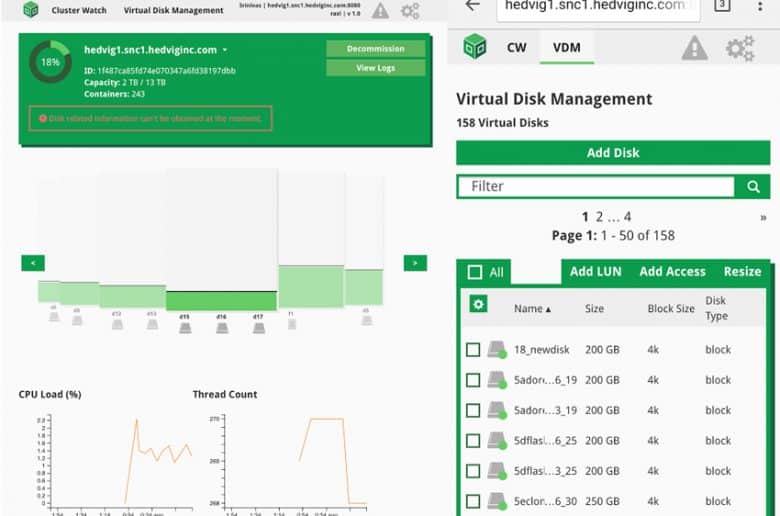The height and width of the screenshot is (516, 780).
Task: Select the d15 disk drive icon
Action: 185,328
